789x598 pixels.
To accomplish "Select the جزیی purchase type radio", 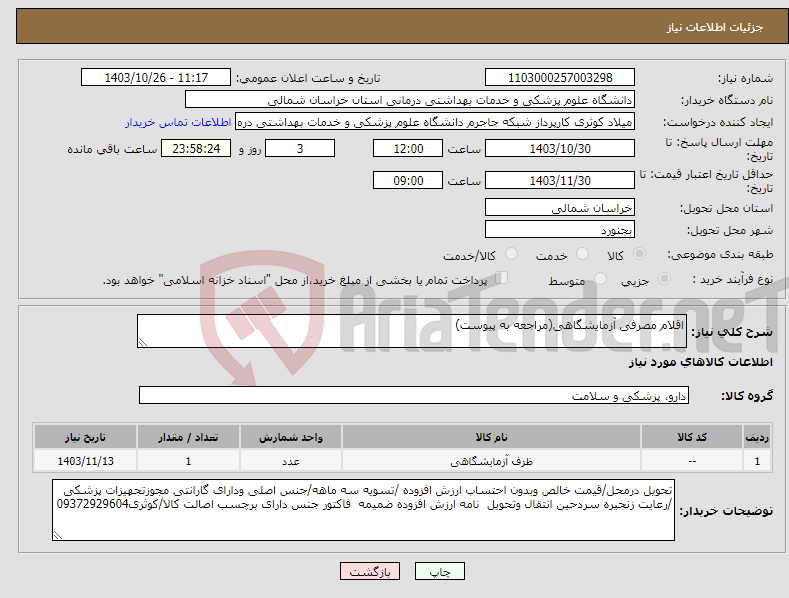I will coord(664,278).
